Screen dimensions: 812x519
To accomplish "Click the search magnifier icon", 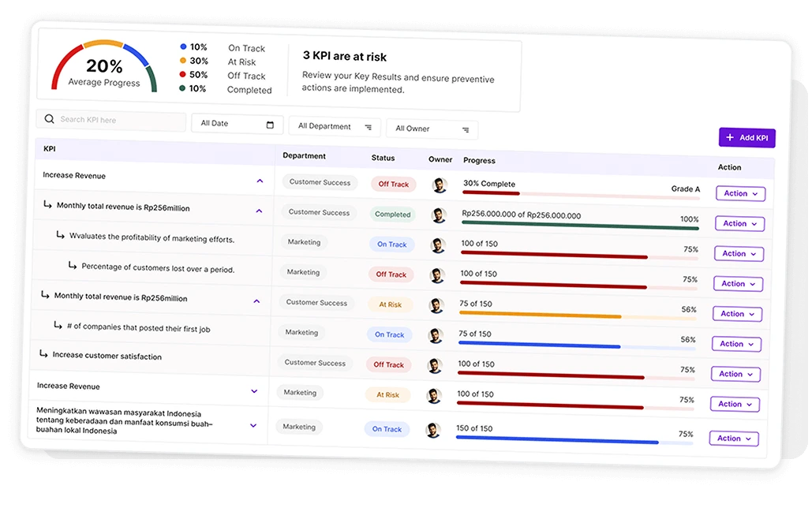I will coord(50,119).
